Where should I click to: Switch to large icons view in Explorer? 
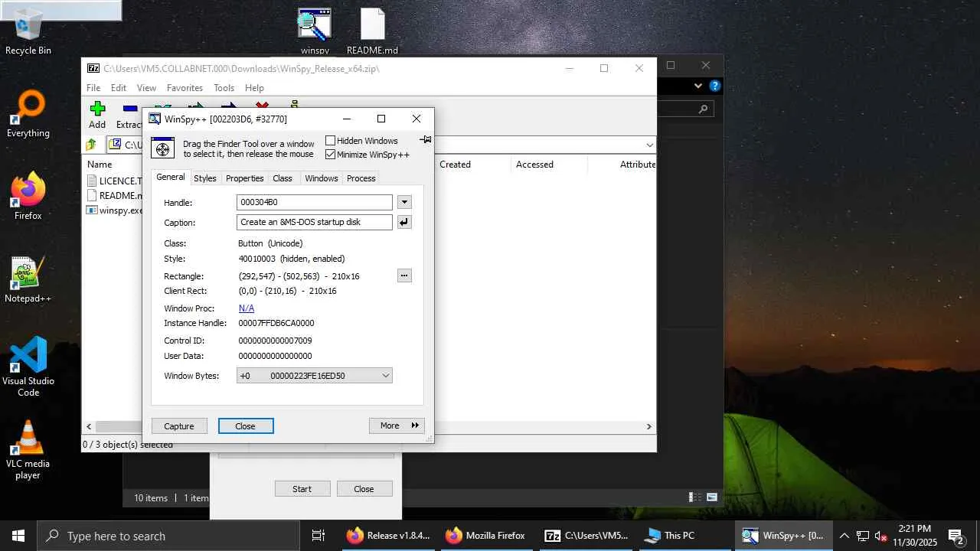click(x=712, y=497)
